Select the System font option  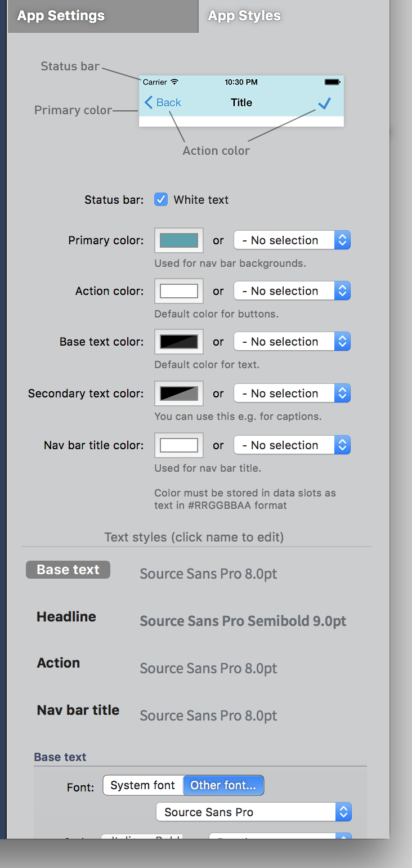[143, 785]
